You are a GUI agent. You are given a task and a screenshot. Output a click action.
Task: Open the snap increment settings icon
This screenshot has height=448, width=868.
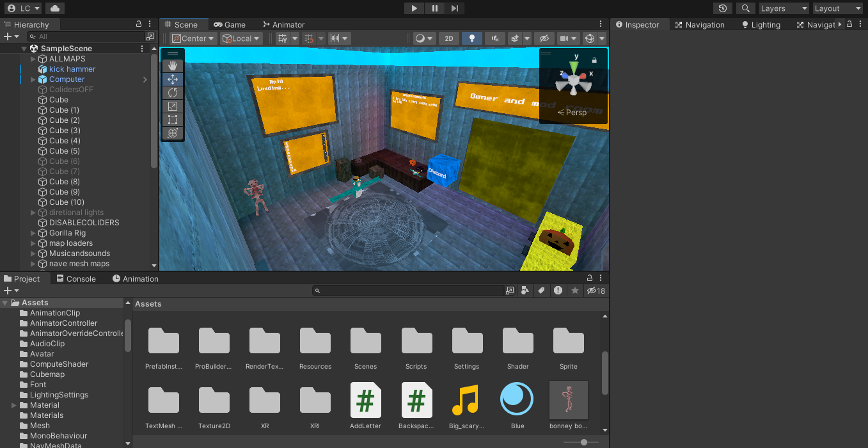tap(339, 38)
